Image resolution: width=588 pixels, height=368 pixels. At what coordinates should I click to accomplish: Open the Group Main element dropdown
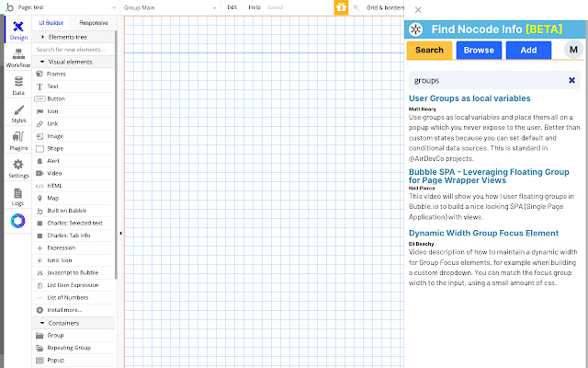pos(170,7)
